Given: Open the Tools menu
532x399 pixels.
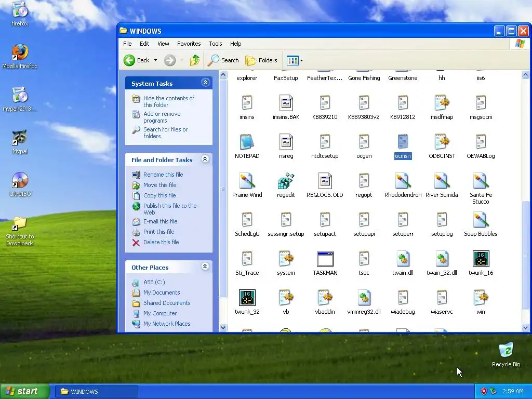Looking at the screenshot, I should point(216,44).
